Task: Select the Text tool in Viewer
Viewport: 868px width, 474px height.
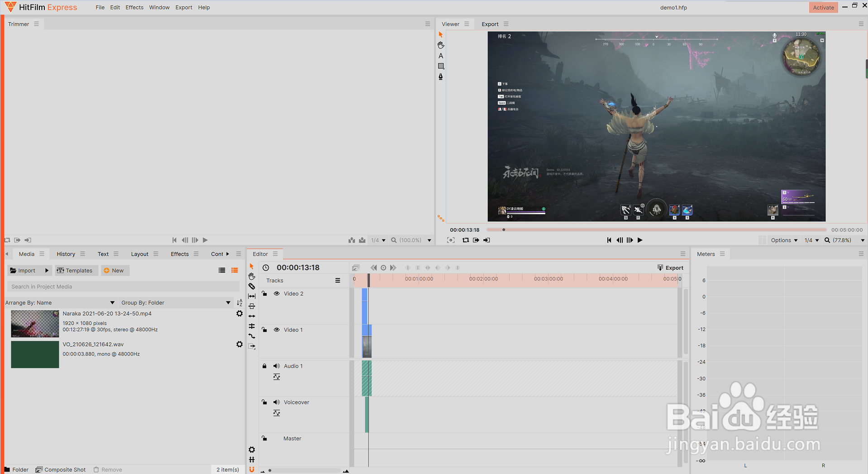Action: point(441,56)
